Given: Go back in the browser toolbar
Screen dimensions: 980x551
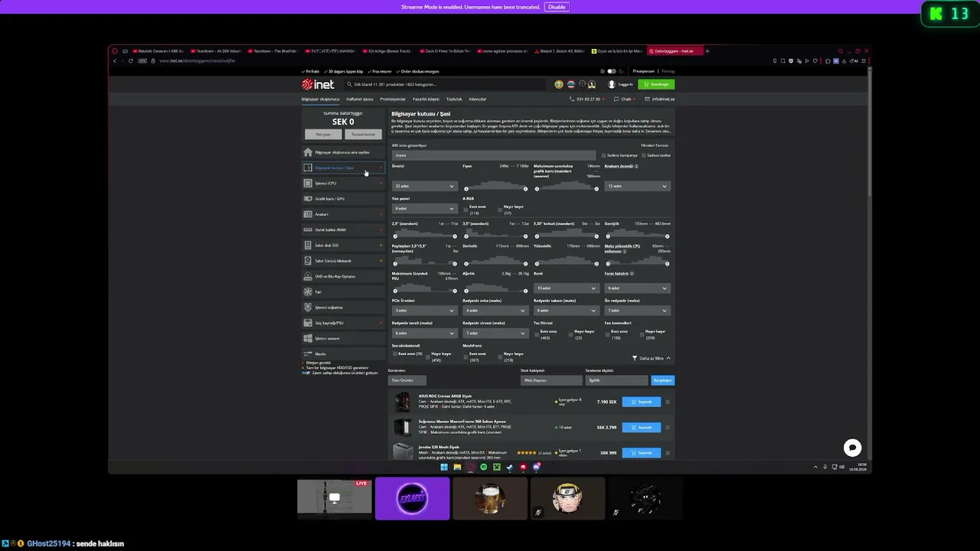Looking at the screenshot, I should pyautogui.click(x=115, y=60).
